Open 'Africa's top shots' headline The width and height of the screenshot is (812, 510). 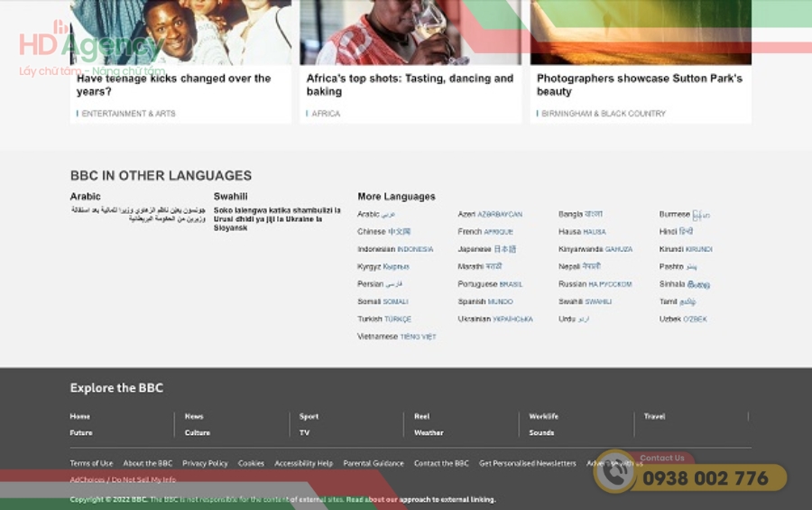(410, 85)
